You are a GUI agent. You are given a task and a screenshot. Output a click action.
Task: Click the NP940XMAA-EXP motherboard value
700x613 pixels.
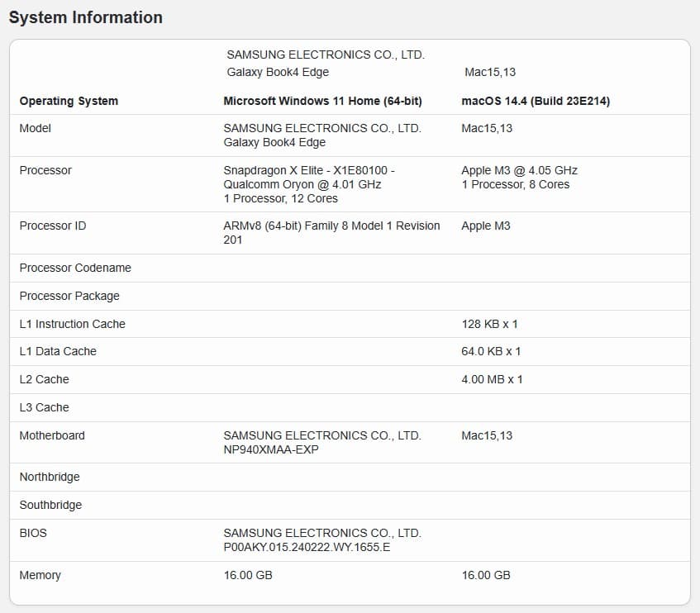(271, 449)
